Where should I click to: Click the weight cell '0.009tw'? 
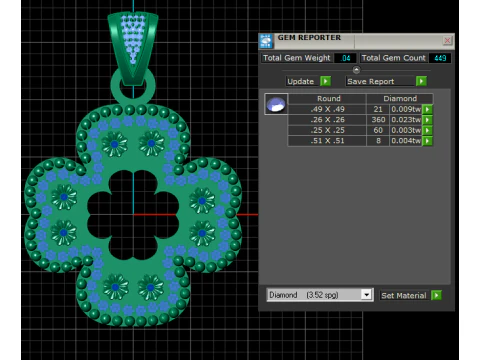406,109
